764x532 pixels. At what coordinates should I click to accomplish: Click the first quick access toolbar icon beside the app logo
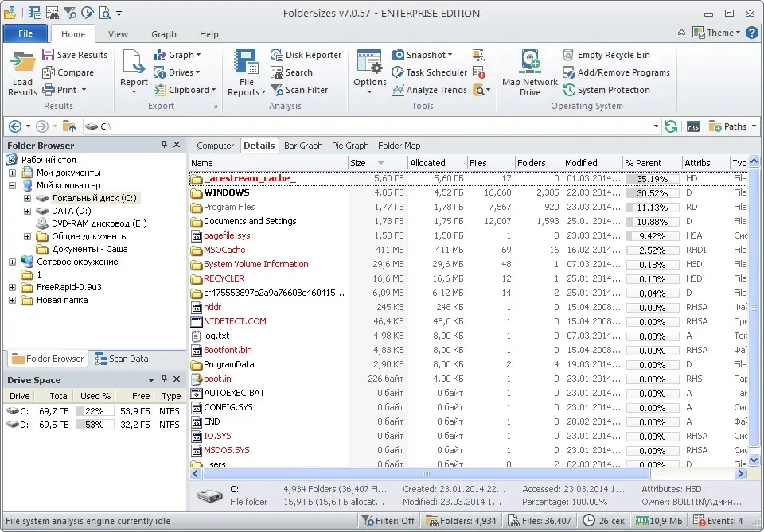pyautogui.click(x=34, y=13)
